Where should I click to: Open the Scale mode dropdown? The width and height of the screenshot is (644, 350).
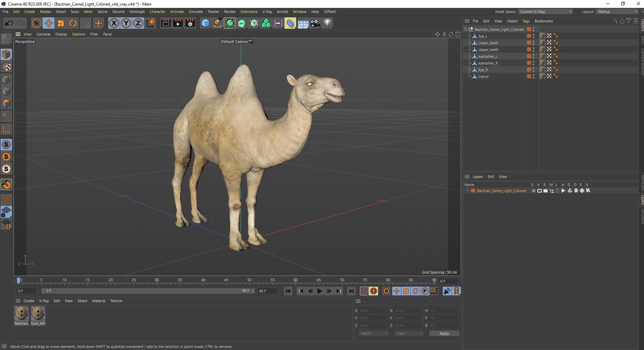click(409, 334)
